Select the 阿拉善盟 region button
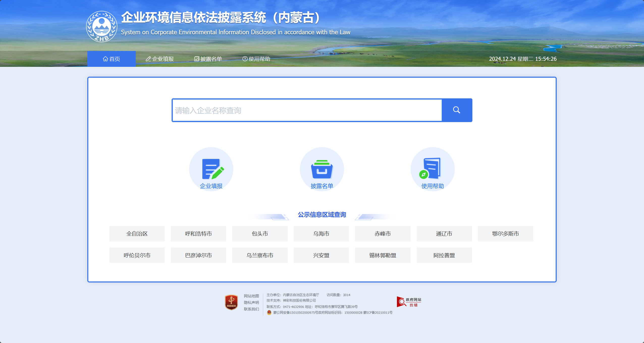644x343 pixels. [x=444, y=255]
